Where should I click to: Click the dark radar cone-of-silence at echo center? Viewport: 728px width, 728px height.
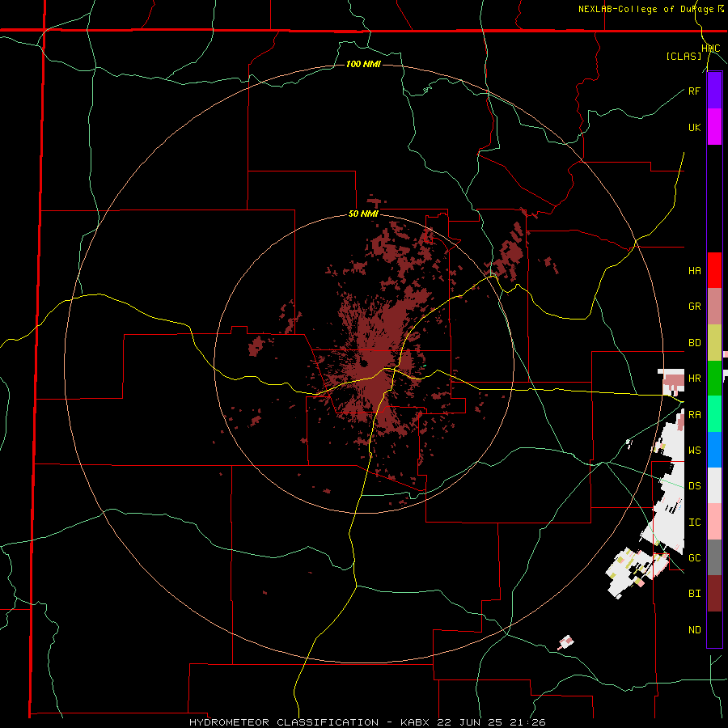pyautogui.click(x=363, y=363)
